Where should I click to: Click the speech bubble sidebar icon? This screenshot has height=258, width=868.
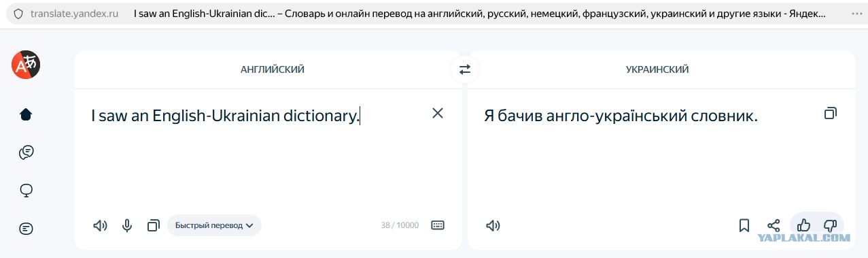click(x=26, y=191)
